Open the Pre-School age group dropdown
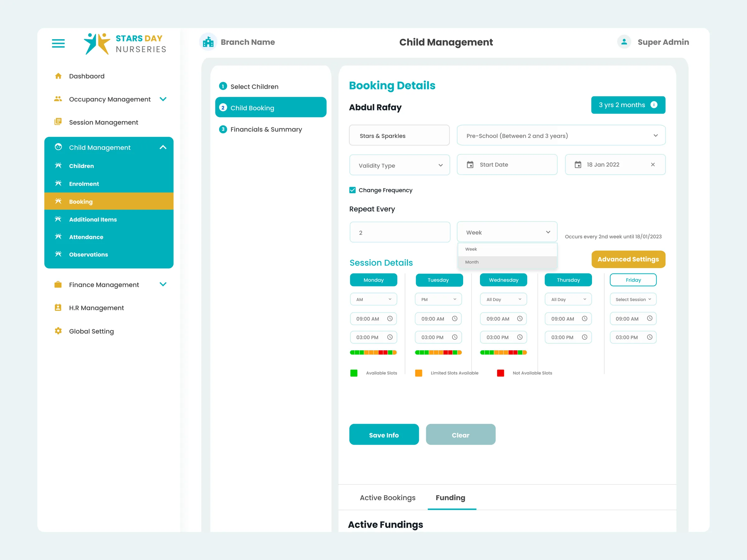The width and height of the screenshot is (747, 560). tap(561, 135)
